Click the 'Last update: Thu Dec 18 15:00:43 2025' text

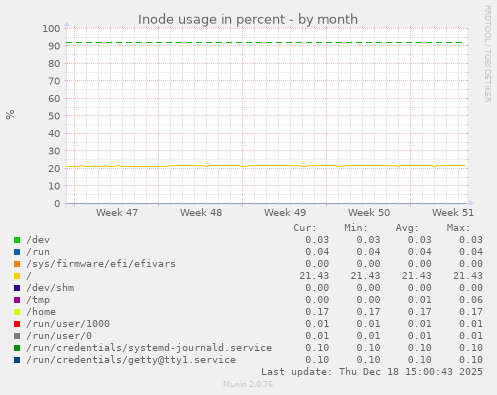(x=372, y=372)
